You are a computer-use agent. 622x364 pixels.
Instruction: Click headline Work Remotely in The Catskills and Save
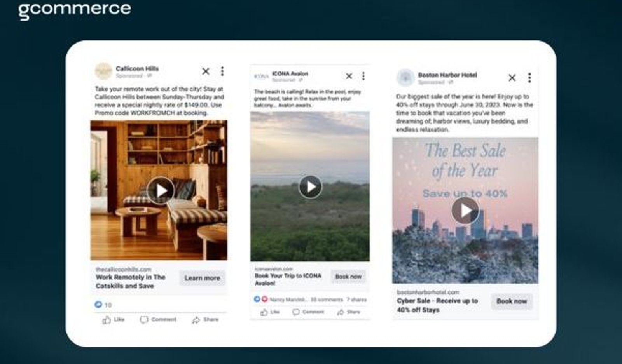click(x=131, y=282)
